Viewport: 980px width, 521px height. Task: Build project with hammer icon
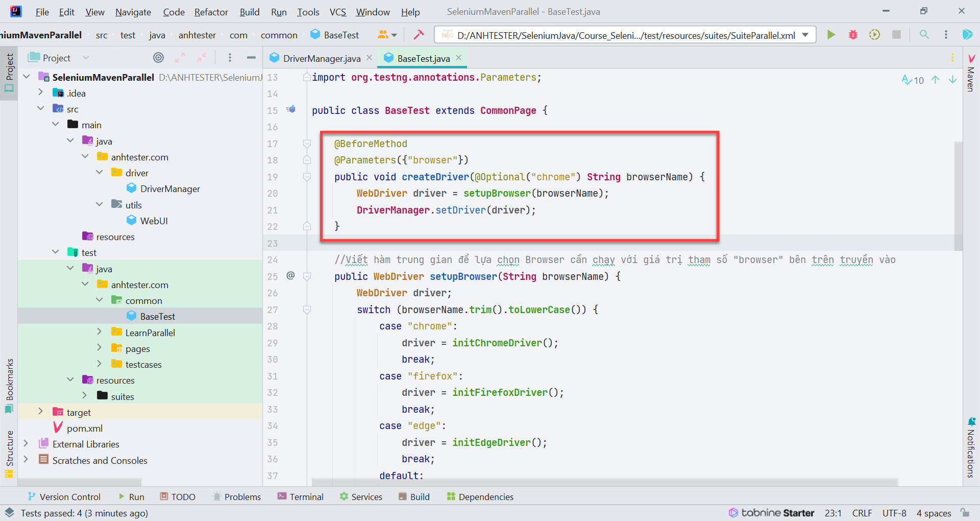419,35
